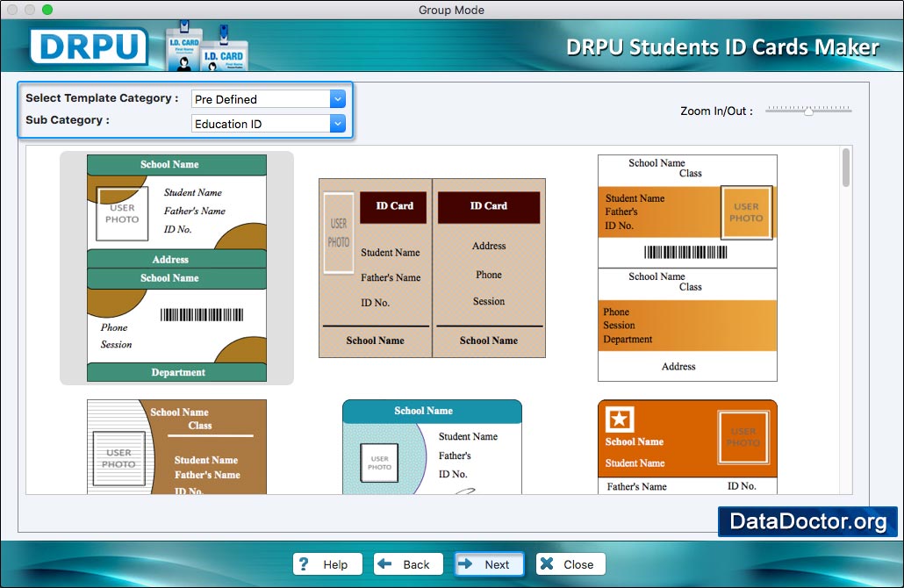Click the I.D. Card badge icon in banner
This screenshot has height=588, width=904.
pyautogui.click(x=207, y=46)
